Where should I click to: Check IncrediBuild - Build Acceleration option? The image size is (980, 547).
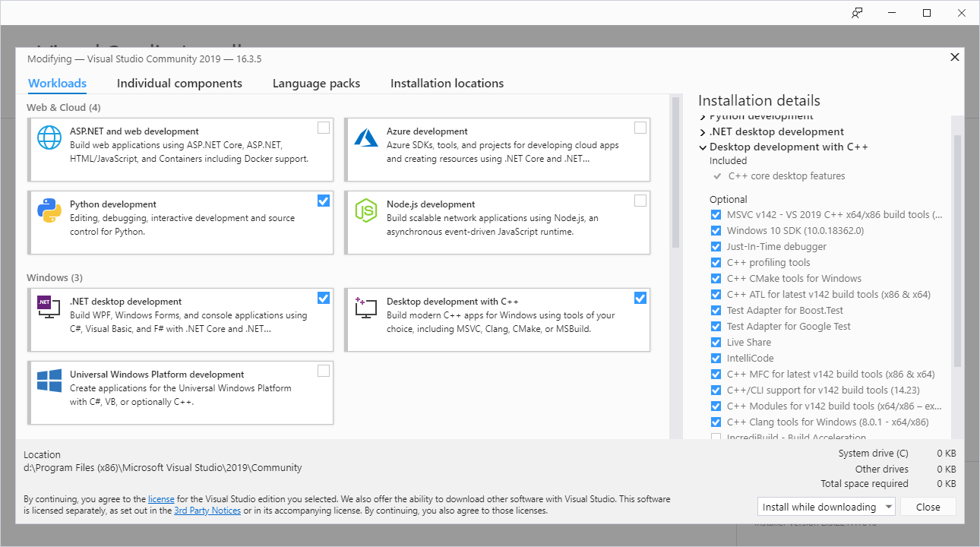pyautogui.click(x=716, y=436)
